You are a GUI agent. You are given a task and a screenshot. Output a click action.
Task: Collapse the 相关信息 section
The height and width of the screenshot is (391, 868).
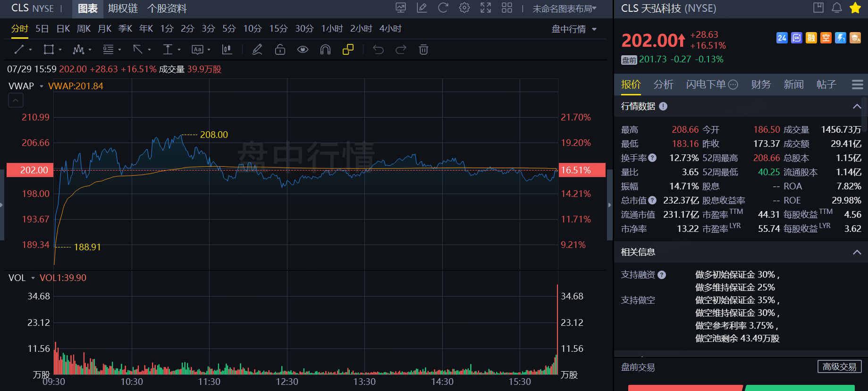pyautogui.click(x=857, y=252)
